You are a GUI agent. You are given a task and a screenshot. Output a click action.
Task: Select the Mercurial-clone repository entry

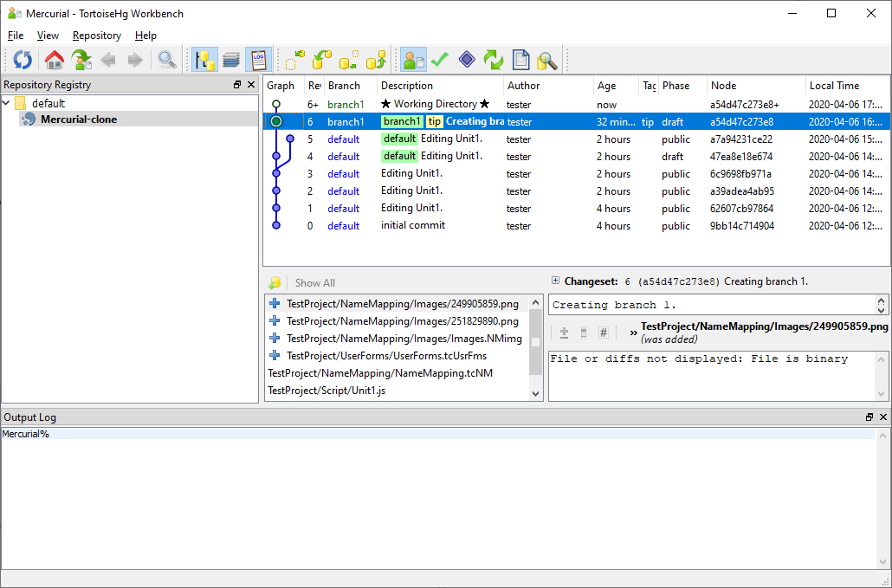click(78, 120)
